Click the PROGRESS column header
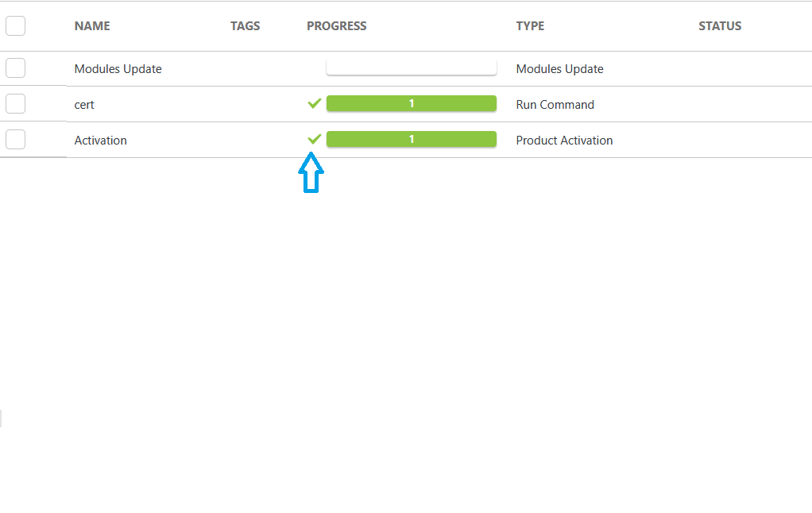 coord(336,26)
